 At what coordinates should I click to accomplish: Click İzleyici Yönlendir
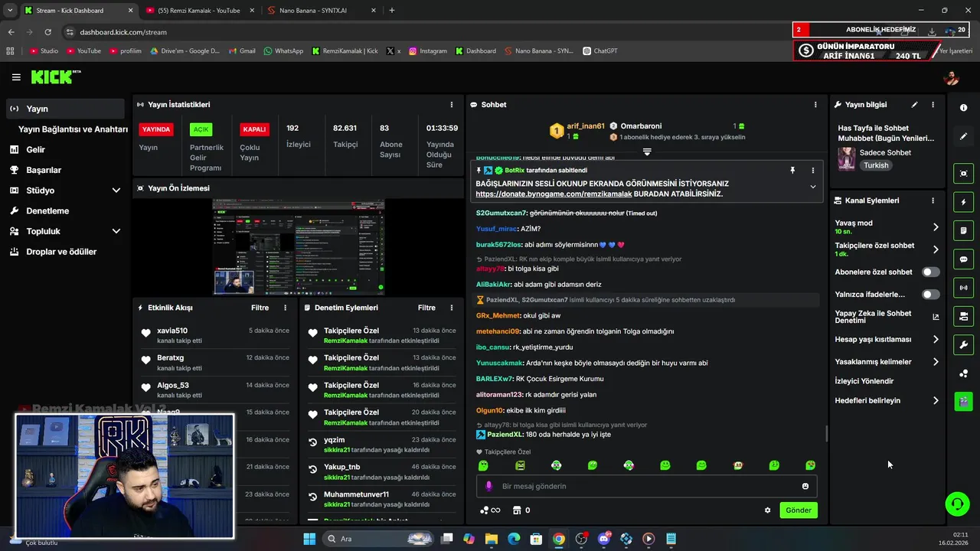click(x=864, y=381)
